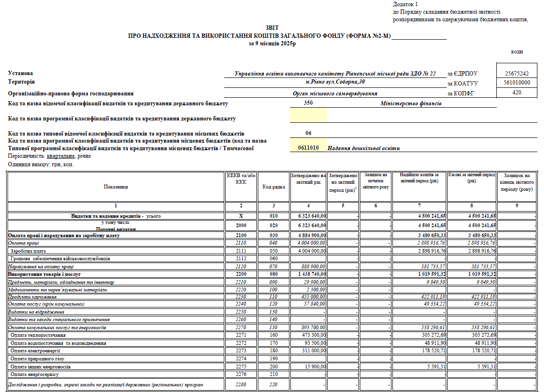Click the report title ЗВІТ
The width and height of the screenshot is (544, 392).
272,28
